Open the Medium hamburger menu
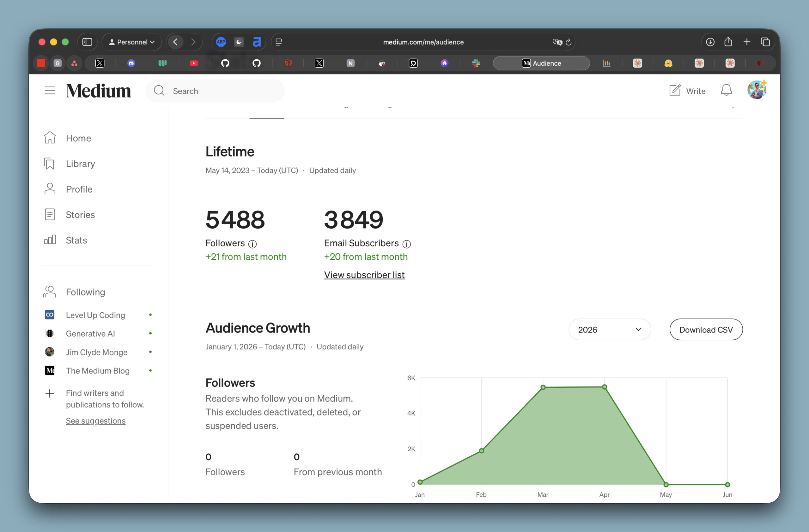Viewport: 809px width, 532px height. point(50,90)
